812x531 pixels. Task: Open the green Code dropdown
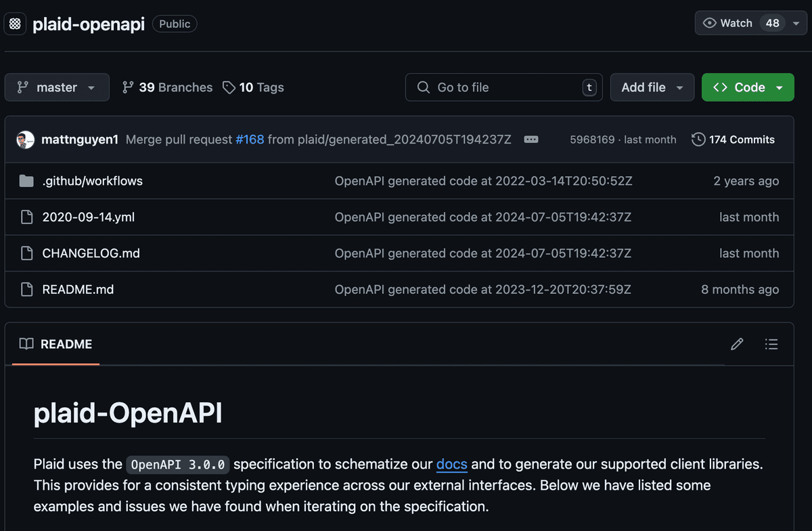pos(748,87)
